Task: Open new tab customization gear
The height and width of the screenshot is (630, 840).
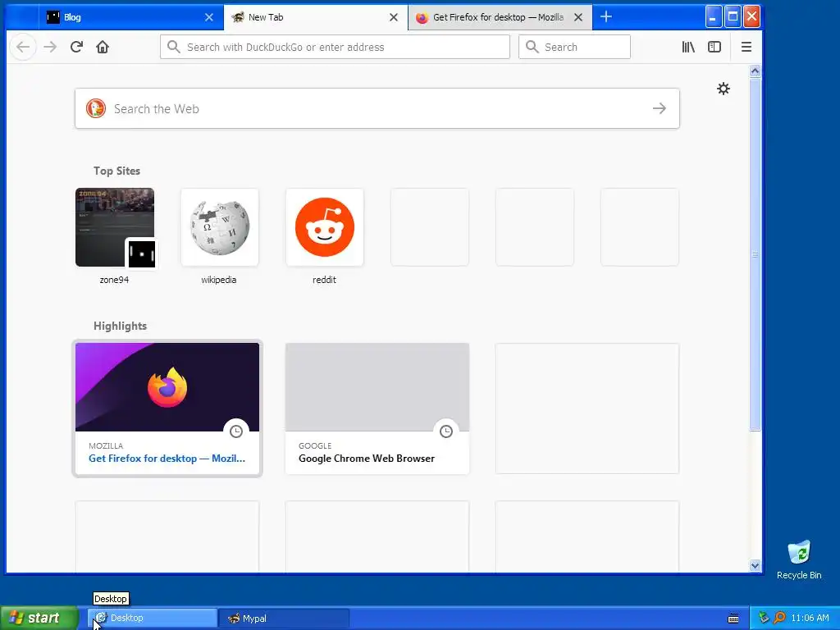Action: pos(724,89)
